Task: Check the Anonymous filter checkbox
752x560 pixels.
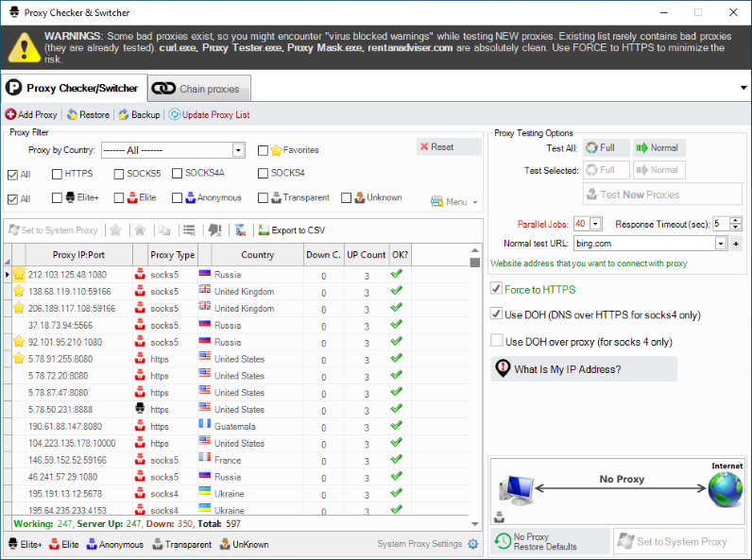Action: point(177,197)
